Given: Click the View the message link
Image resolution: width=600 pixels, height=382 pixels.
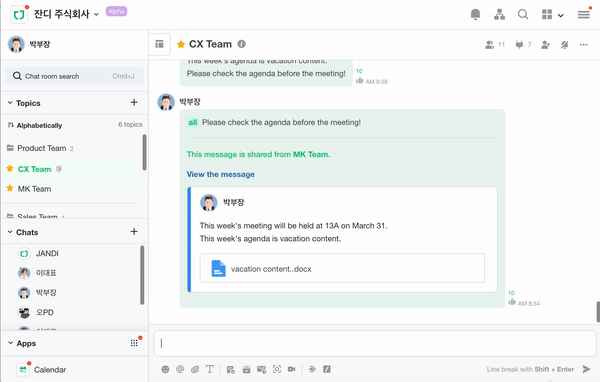Looking at the screenshot, I should 220,174.
